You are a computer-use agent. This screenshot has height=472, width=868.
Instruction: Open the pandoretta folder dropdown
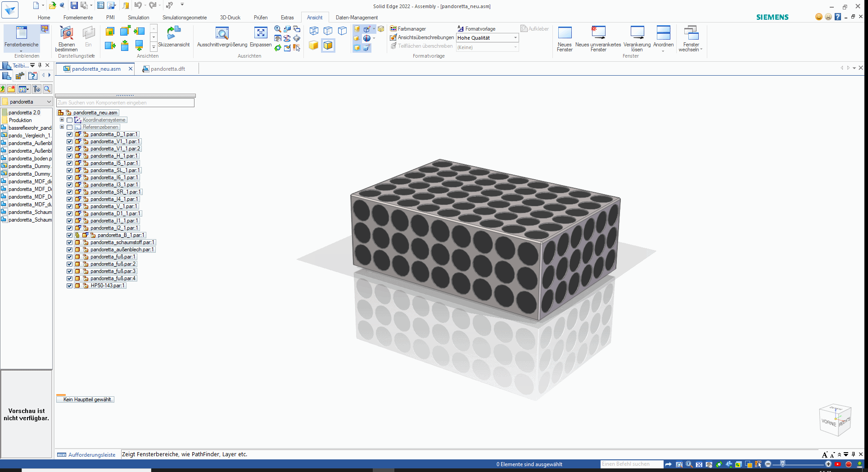click(x=49, y=102)
